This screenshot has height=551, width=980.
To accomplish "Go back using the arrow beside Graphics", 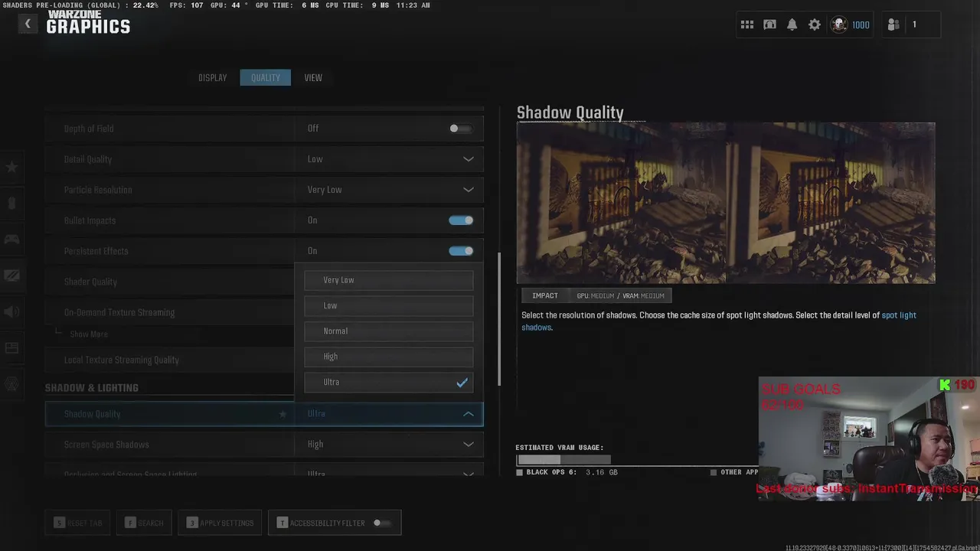I will pos(28,24).
